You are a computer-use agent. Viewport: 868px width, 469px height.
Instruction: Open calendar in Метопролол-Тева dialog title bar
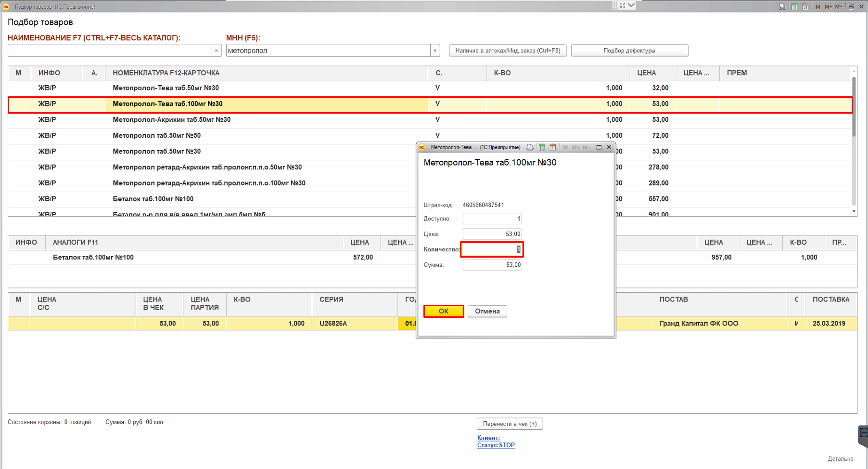point(553,147)
